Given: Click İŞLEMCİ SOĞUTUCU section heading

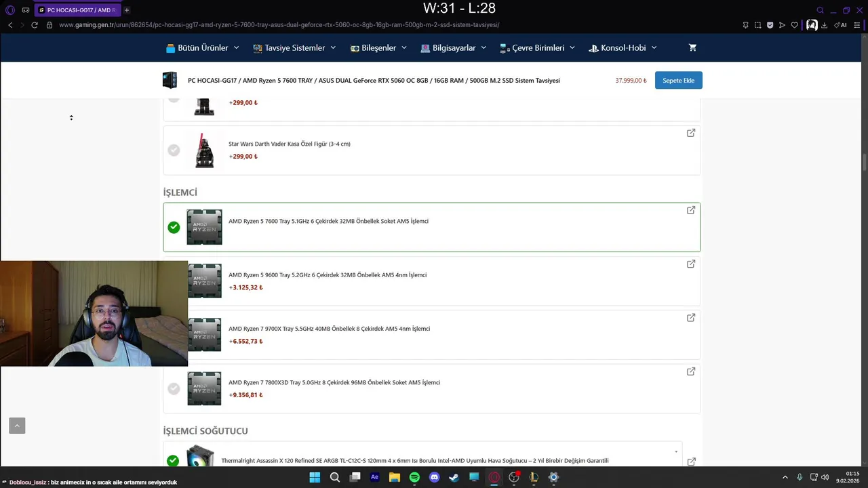Looking at the screenshot, I should (205, 431).
